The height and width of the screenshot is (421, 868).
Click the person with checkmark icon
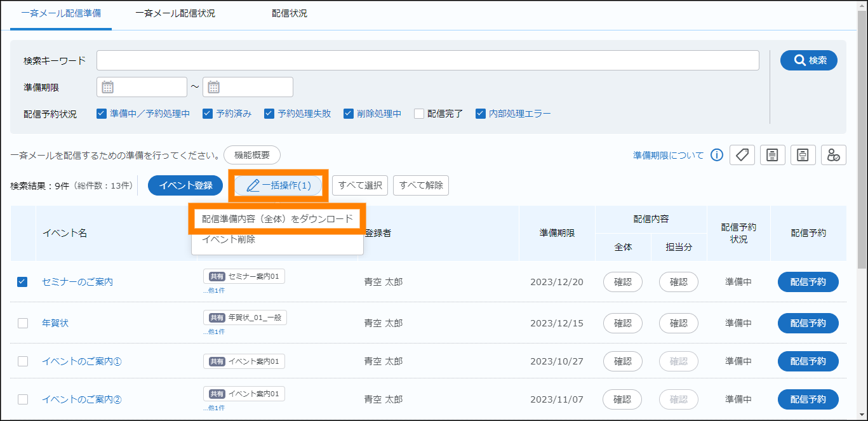click(834, 155)
